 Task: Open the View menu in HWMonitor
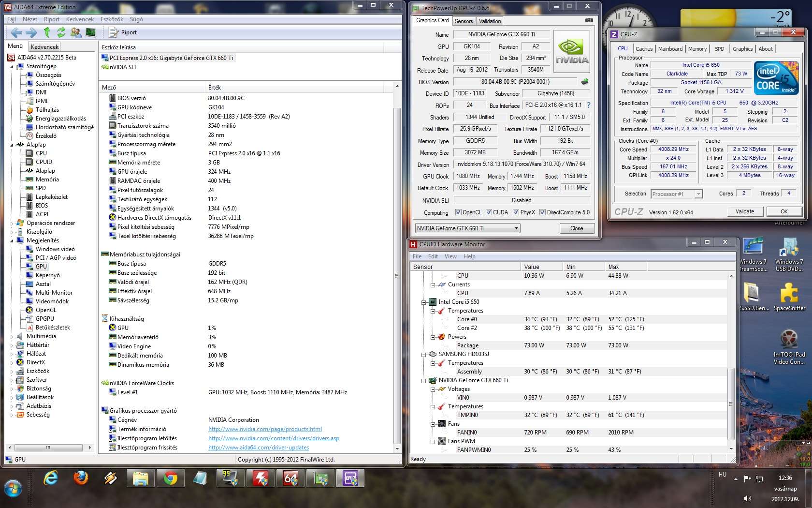point(450,256)
